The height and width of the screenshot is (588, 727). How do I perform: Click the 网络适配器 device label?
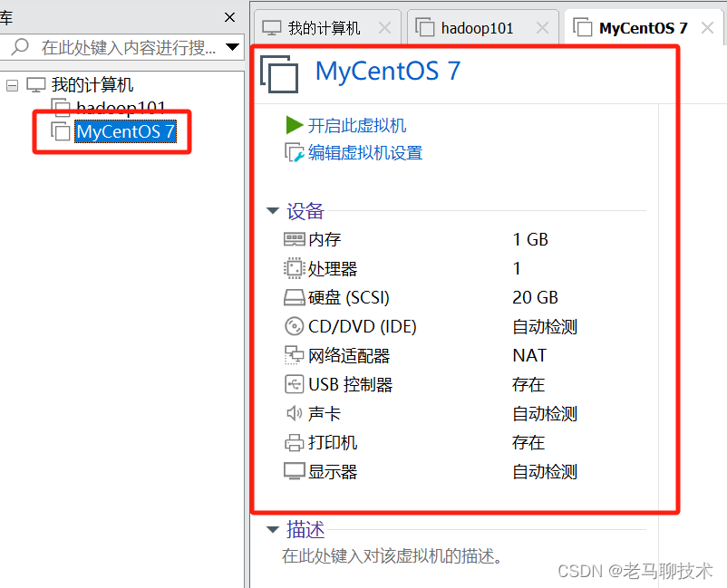[349, 355]
